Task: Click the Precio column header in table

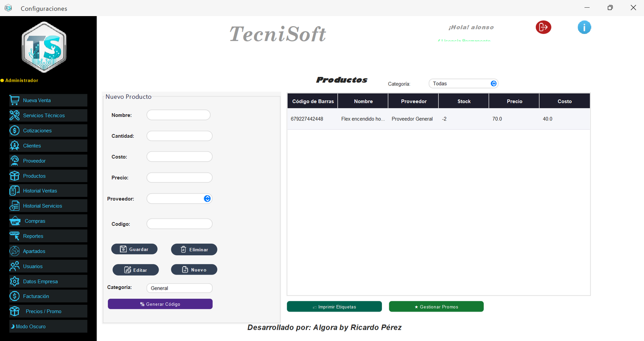Action: click(x=514, y=101)
